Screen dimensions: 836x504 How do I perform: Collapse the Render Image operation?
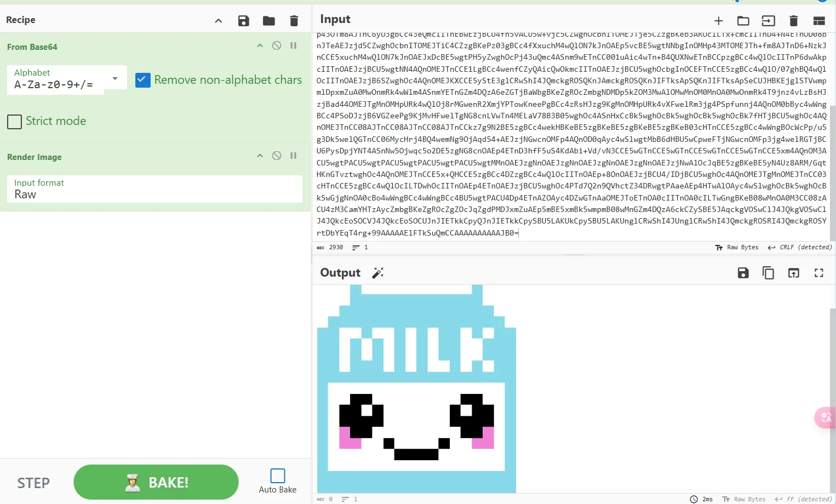click(x=260, y=156)
